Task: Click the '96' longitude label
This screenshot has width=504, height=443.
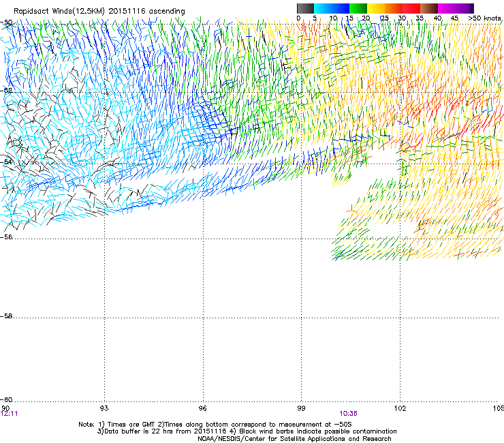Action: (203, 408)
